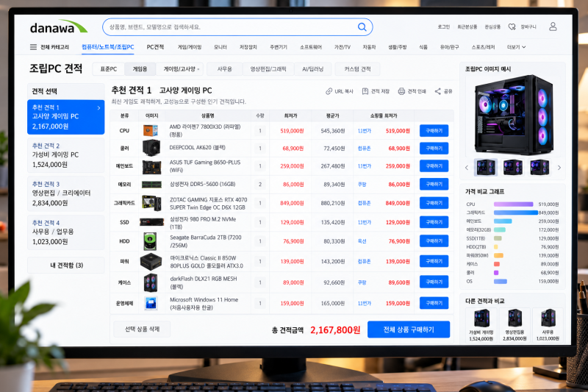The width and height of the screenshot is (588, 392).
Task: Switch to the AI/딥러닝 tab
Action: click(313, 69)
